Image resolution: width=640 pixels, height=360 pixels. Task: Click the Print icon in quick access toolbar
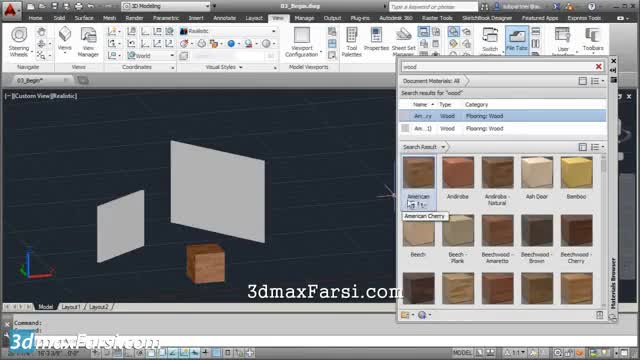78,6
